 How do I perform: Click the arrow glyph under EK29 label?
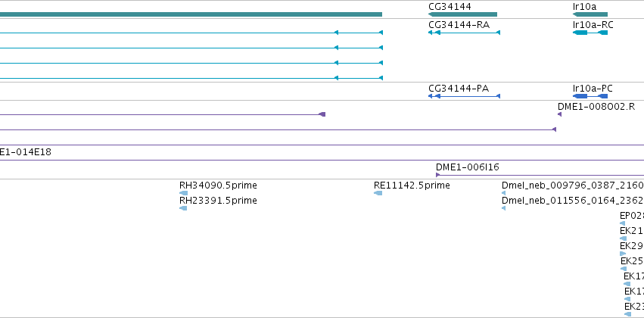(623, 254)
